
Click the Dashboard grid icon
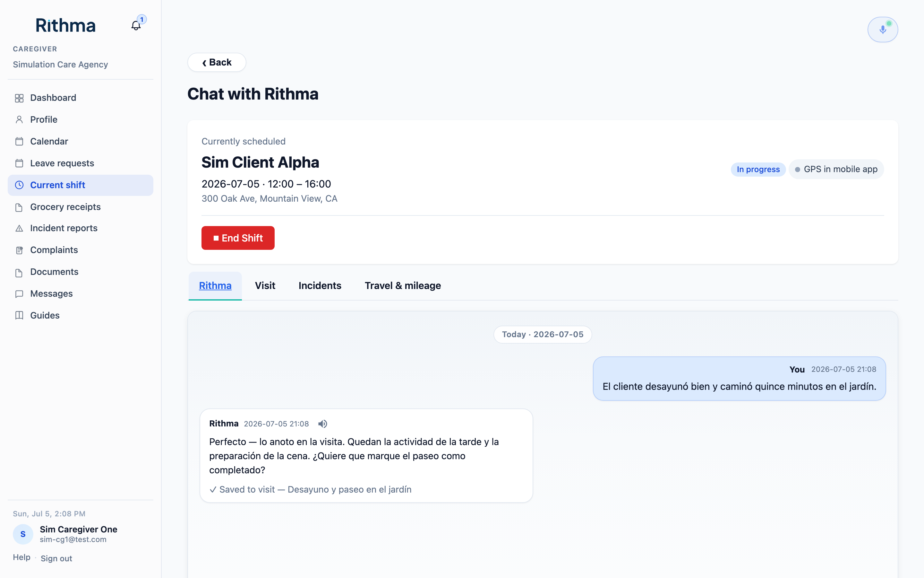click(x=19, y=98)
